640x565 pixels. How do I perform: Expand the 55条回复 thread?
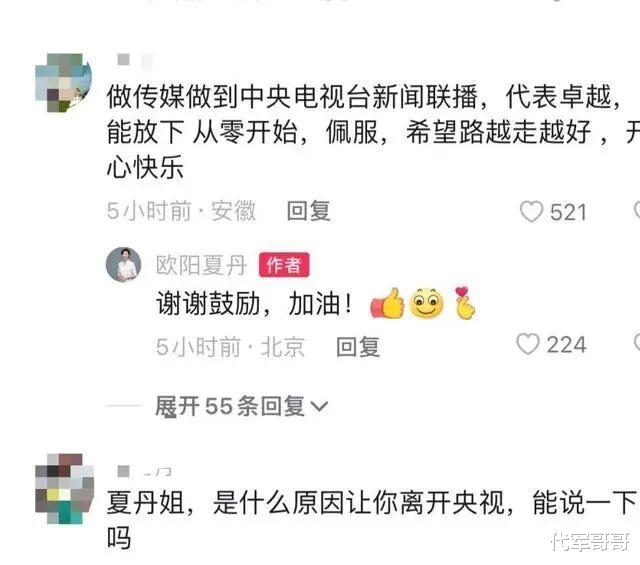click(x=241, y=406)
